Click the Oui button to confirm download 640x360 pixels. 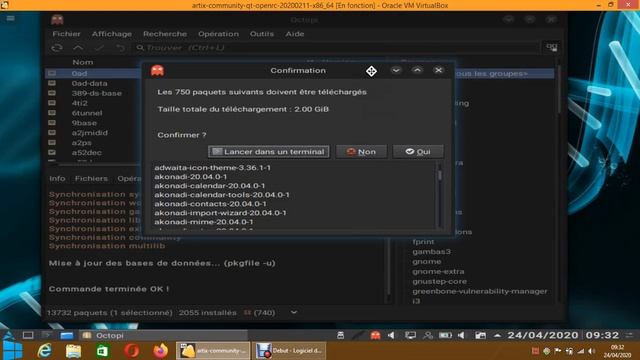click(x=418, y=151)
